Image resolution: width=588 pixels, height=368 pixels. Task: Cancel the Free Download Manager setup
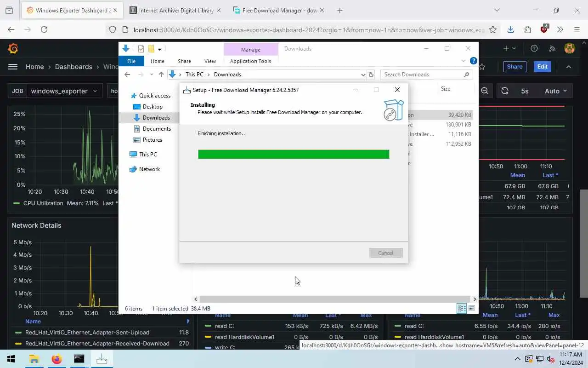(x=386, y=253)
